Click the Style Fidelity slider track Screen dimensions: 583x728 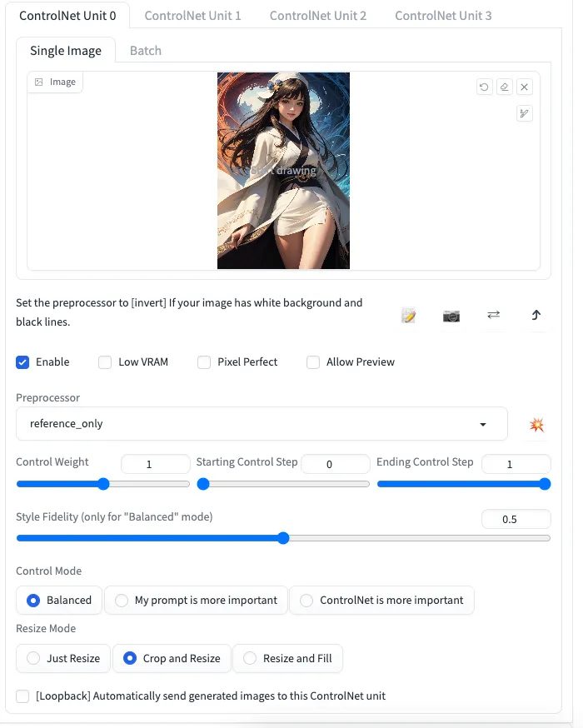click(416, 538)
